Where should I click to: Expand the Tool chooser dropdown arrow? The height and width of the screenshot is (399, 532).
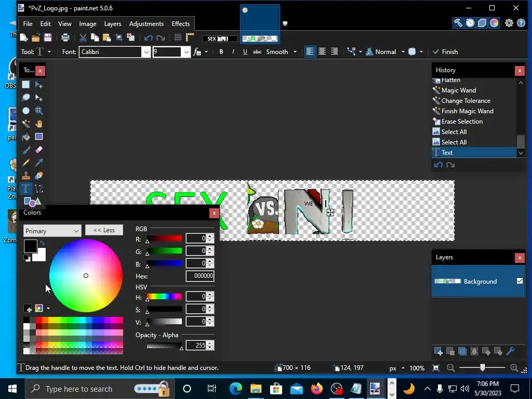coord(49,52)
